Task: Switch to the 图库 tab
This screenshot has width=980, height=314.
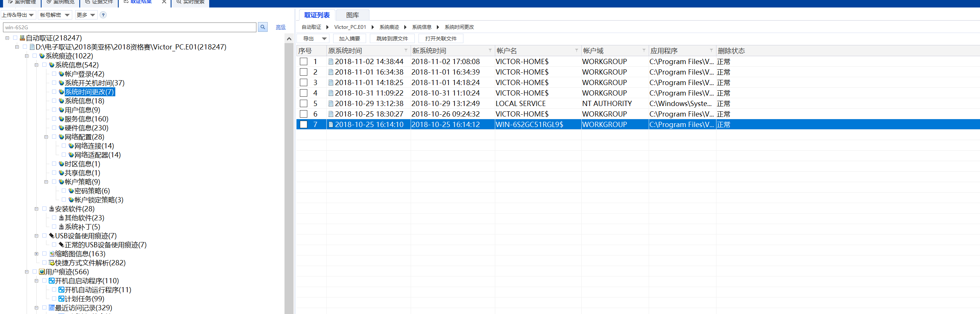Action: [x=352, y=15]
